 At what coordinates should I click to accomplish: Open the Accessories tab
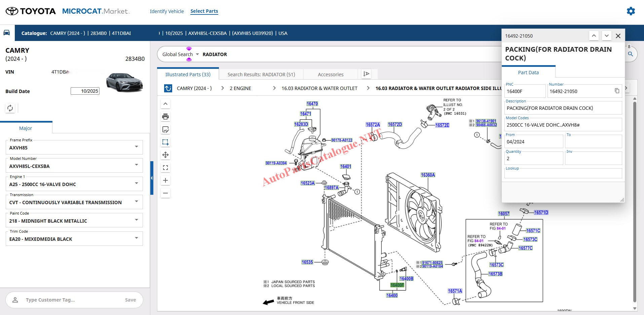point(330,75)
